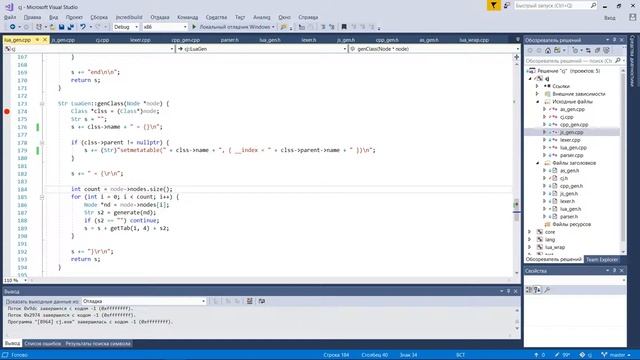Viewport: 640px width, 360px height.
Task: Select the Файлы ресурсов folder
Action: [x=572, y=224]
